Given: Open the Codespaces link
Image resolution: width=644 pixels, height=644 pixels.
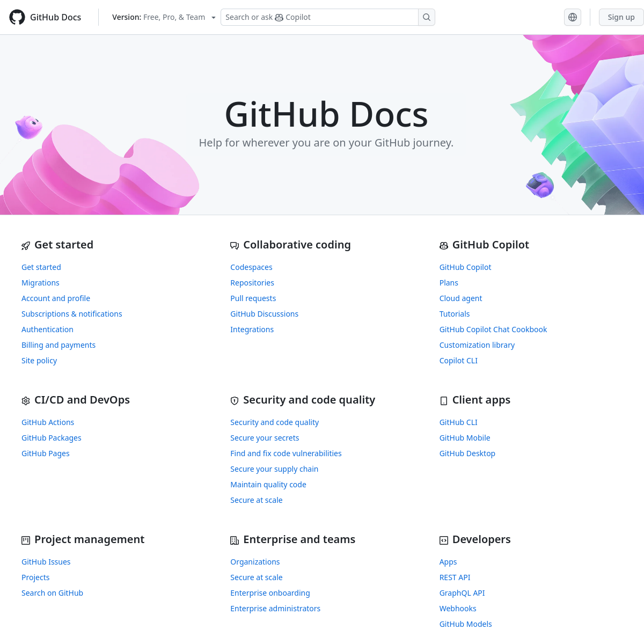Looking at the screenshot, I should pos(251,267).
